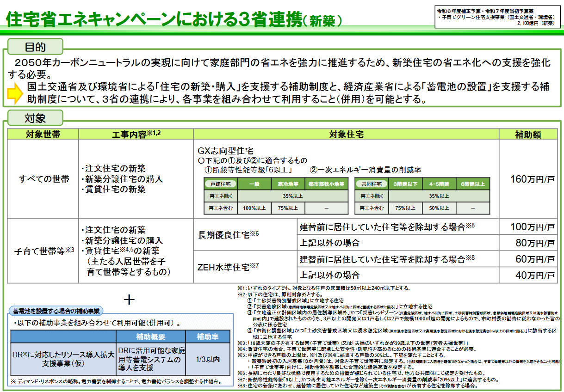Click the 長期優良住宅 cell
The width and height of the screenshot is (564, 392).
coord(245,235)
